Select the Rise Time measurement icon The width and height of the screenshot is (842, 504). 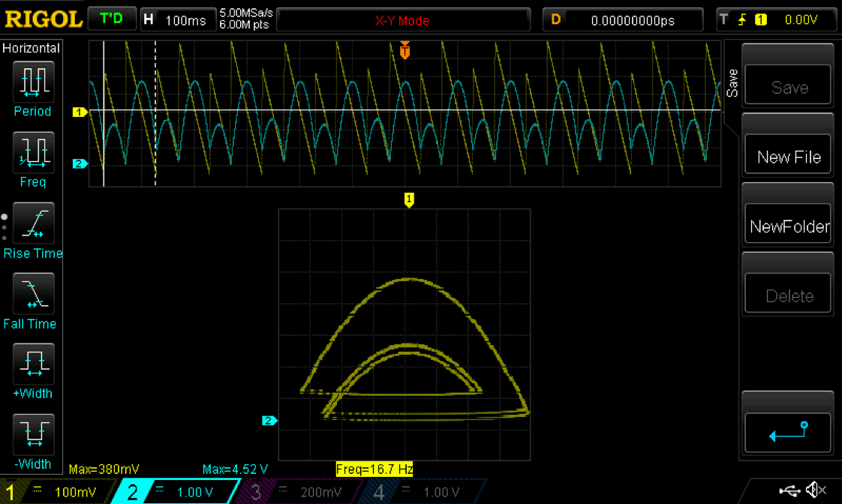coord(33,223)
